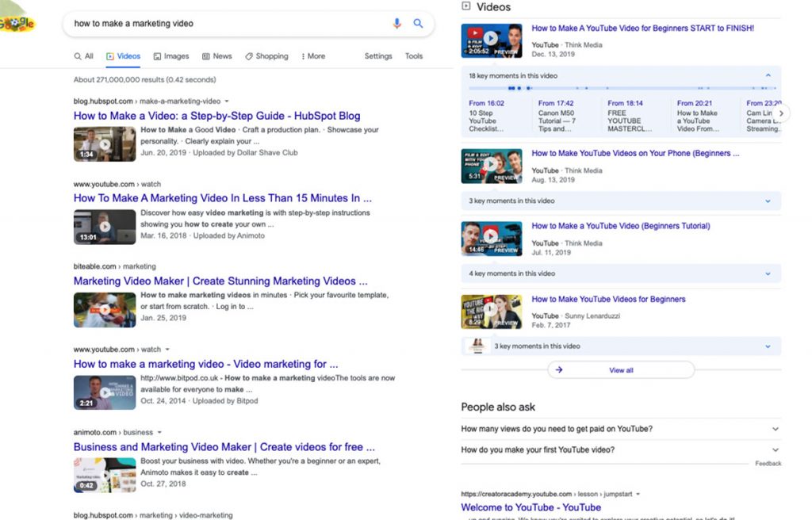This screenshot has height=520, width=812.
Task: Click the 'People also ask' heading
Action: pyautogui.click(x=498, y=407)
